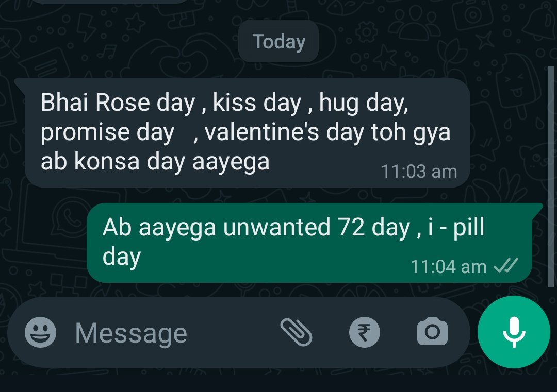Click the text 'i - pill' in sent message
This screenshot has height=392, width=557.
click(456, 227)
